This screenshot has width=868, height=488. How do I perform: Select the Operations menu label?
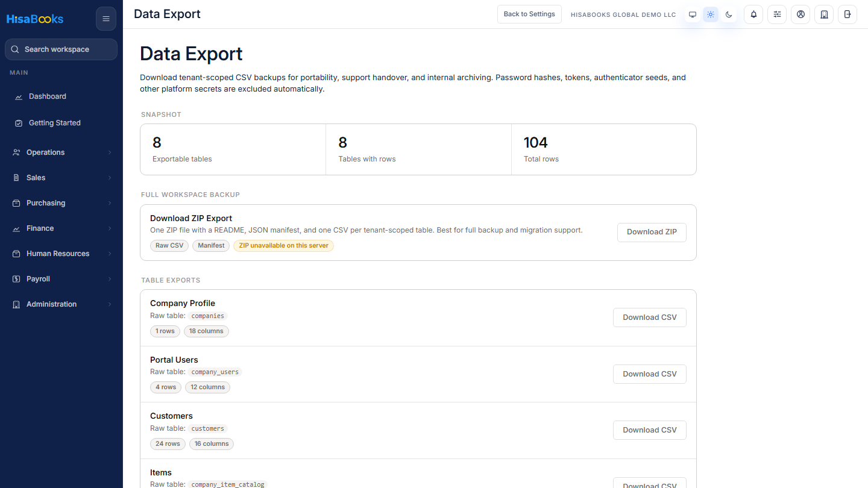pos(45,152)
